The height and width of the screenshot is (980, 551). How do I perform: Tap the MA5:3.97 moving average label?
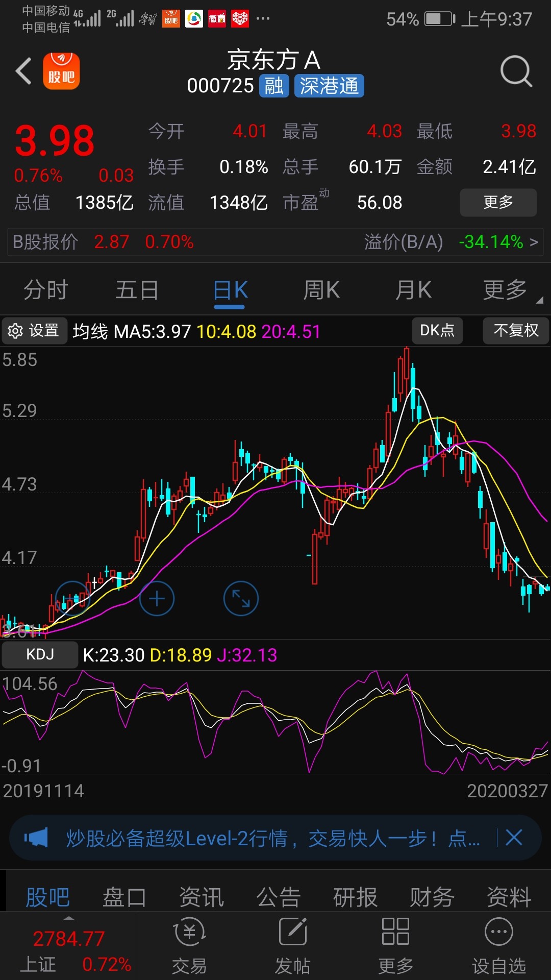coord(152,331)
